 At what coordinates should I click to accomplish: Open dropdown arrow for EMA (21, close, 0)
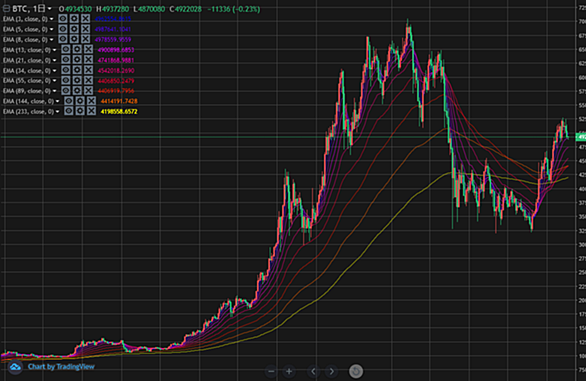click(55, 60)
